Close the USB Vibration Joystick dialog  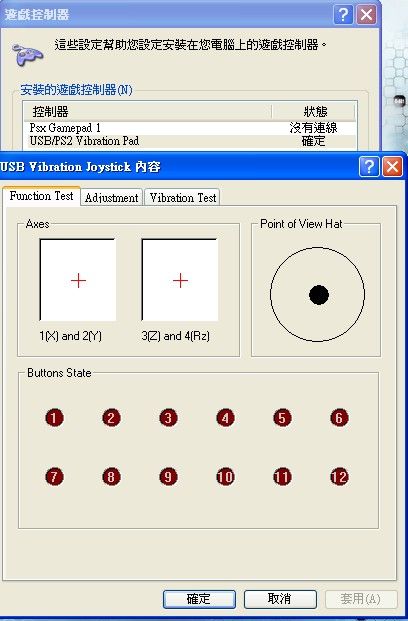(393, 167)
